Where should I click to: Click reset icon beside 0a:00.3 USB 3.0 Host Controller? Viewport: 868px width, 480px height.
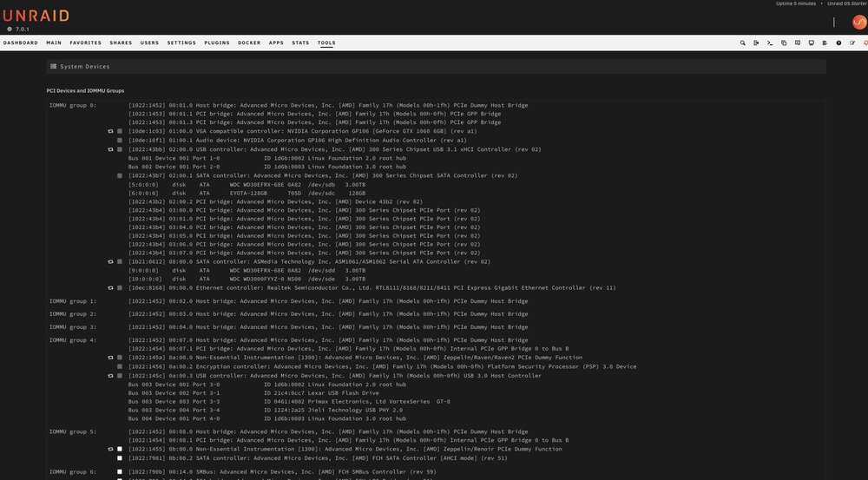(x=111, y=376)
